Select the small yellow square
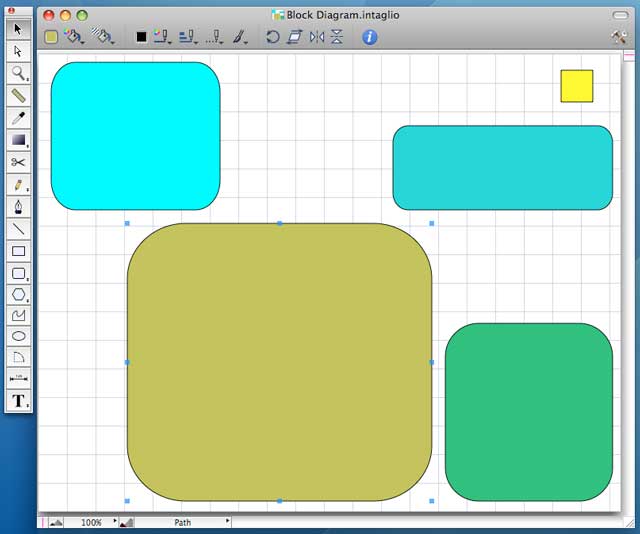Image resolution: width=640 pixels, height=534 pixels. (577, 86)
